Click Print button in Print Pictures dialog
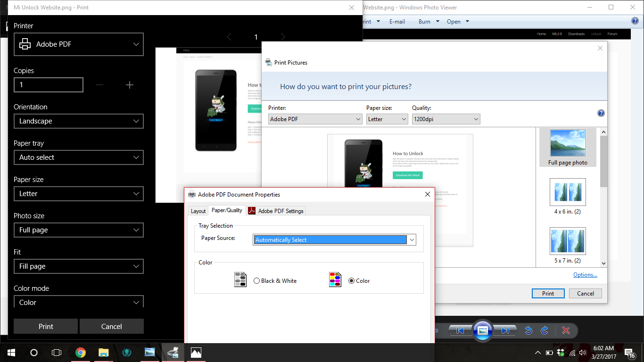The image size is (644, 362). click(x=548, y=293)
